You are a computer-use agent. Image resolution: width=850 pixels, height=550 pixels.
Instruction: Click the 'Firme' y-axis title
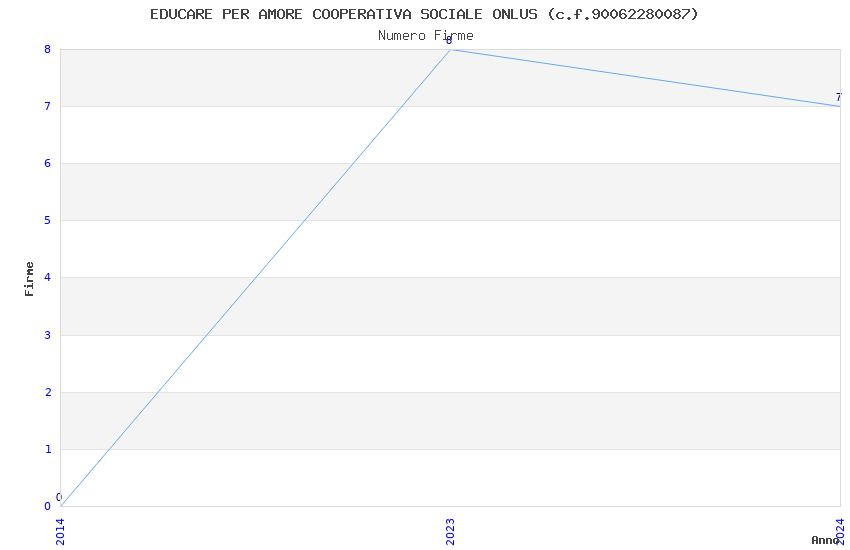pos(29,279)
